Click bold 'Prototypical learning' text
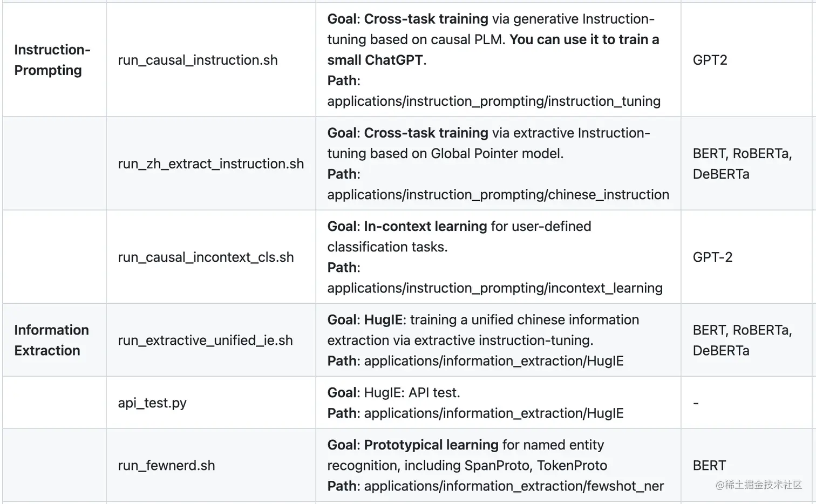816x504 pixels. click(x=431, y=445)
